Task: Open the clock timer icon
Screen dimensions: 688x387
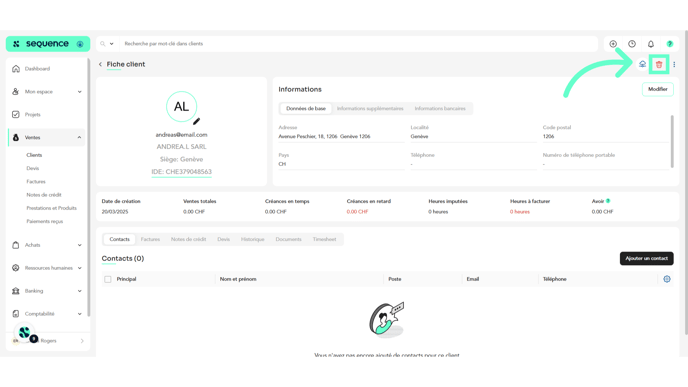Action: pyautogui.click(x=632, y=44)
